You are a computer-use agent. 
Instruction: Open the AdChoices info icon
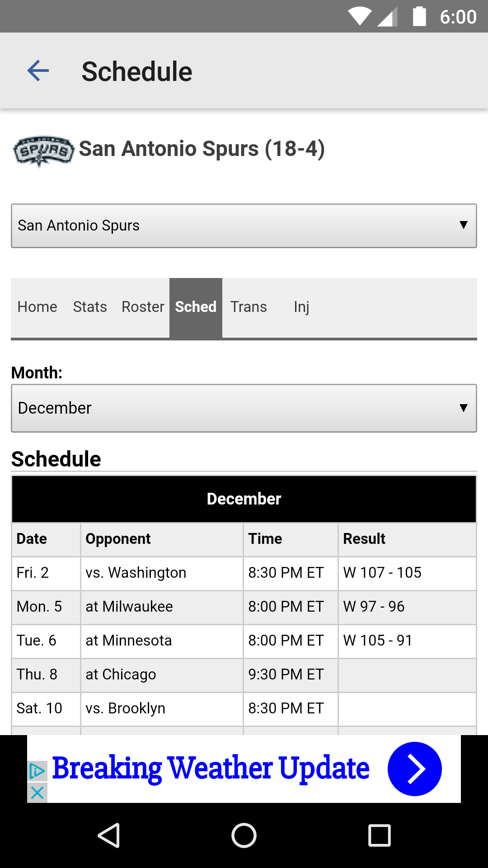click(38, 771)
